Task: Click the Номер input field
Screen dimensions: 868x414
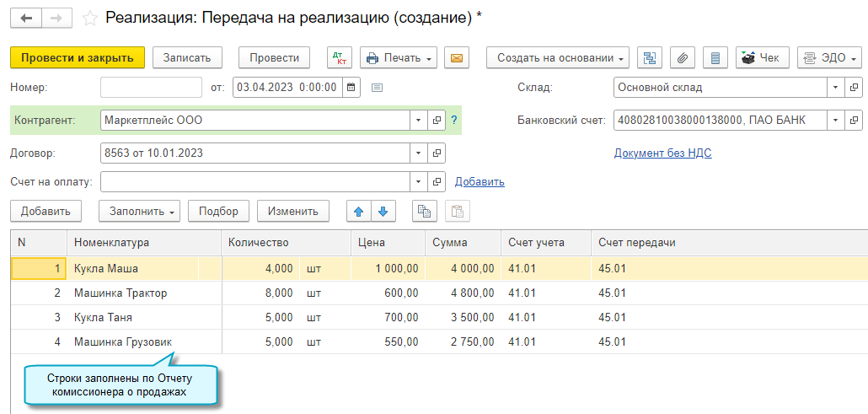Action: (151, 87)
